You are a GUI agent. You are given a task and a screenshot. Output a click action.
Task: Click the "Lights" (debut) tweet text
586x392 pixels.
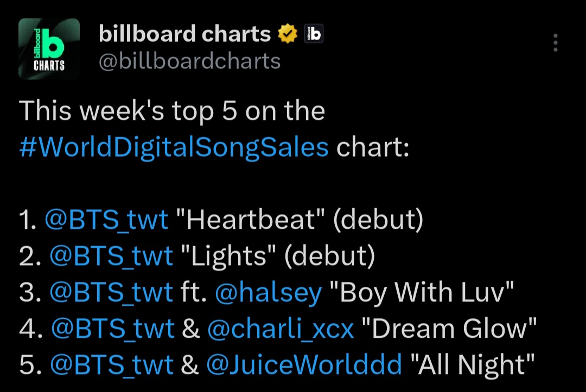[278, 256]
